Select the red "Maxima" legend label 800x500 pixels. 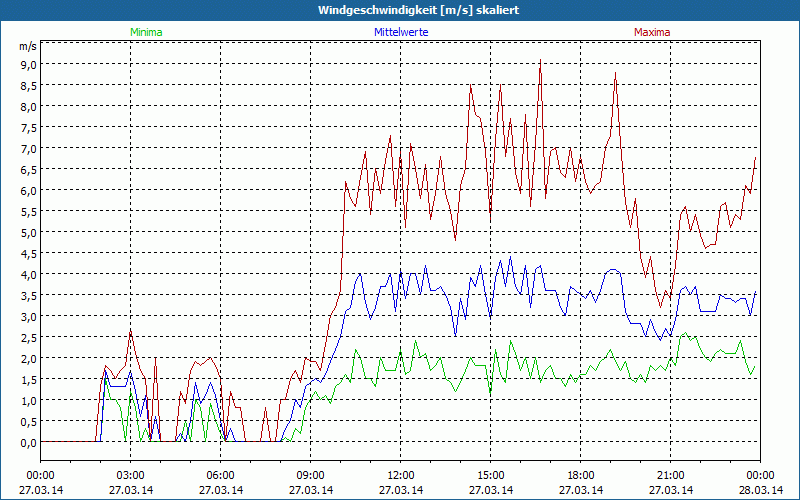(652, 32)
